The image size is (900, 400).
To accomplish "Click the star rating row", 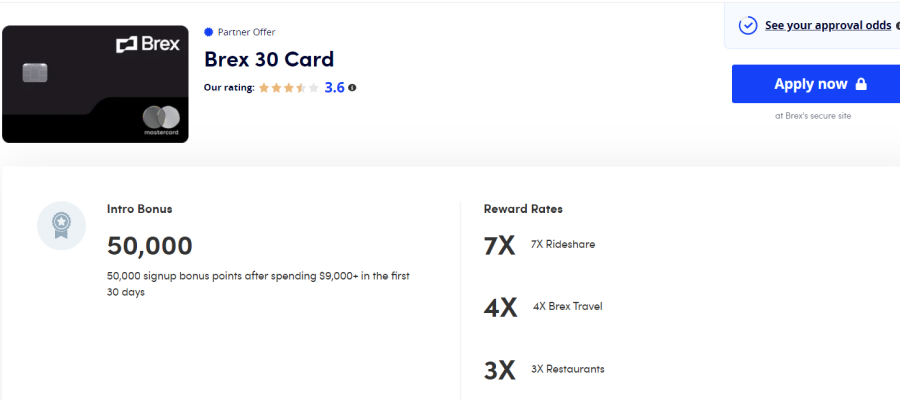I will 288,88.
